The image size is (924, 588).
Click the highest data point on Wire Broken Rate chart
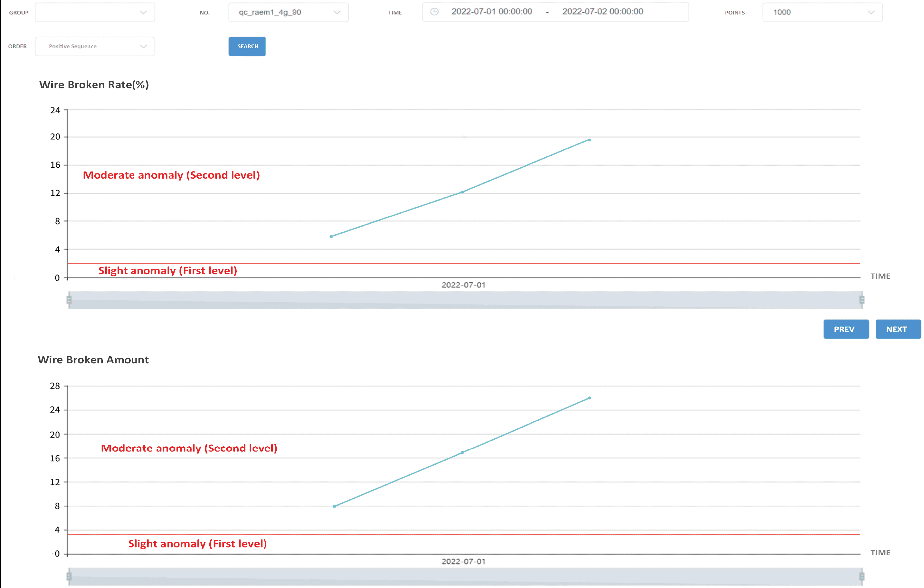589,140
